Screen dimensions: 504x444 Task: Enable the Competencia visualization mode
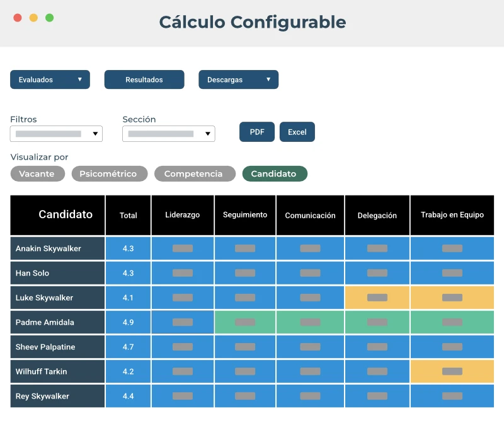[195, 173]
